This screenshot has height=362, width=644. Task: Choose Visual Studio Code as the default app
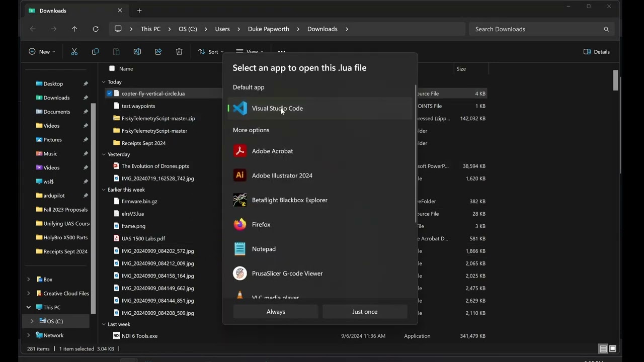[320, 109]
